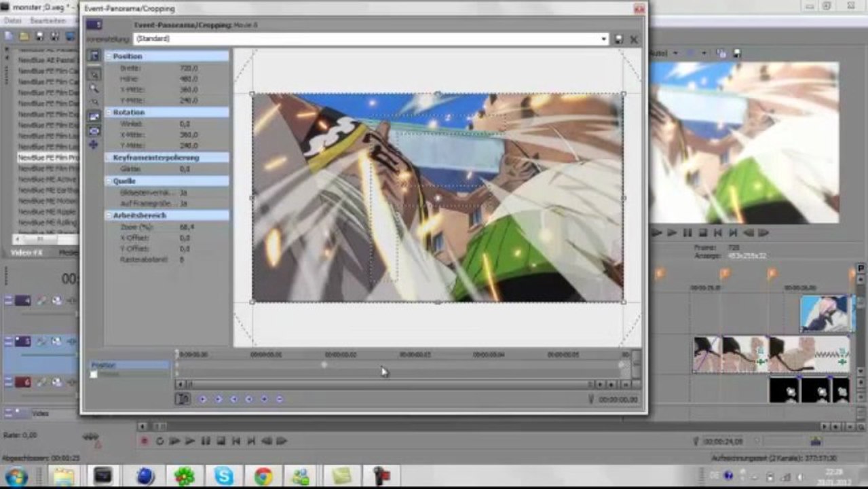Click the Play button in main transport bar
This screenshot has height=489, width=868.
click(190, 441)
